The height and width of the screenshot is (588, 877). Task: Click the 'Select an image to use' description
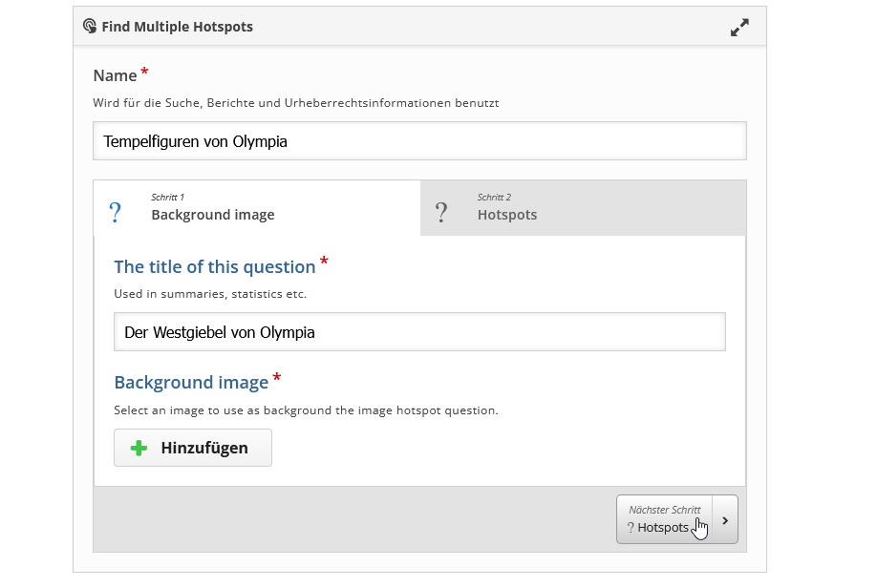[306, 410]
